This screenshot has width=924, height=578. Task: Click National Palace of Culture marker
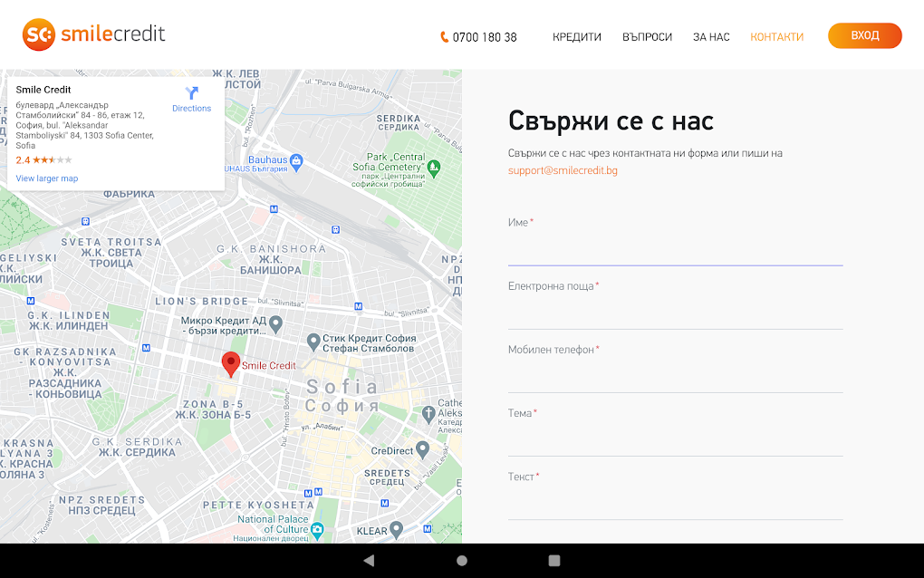pos(317,530)
